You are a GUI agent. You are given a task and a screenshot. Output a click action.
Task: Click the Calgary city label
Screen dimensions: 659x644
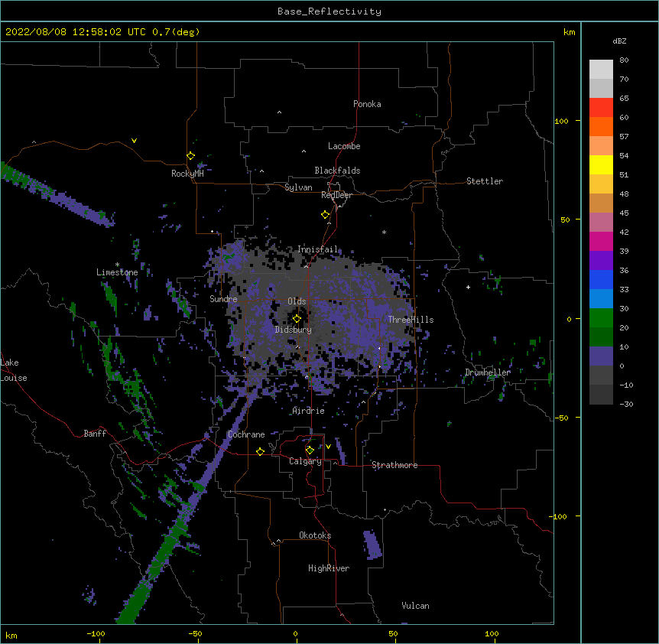306,461
